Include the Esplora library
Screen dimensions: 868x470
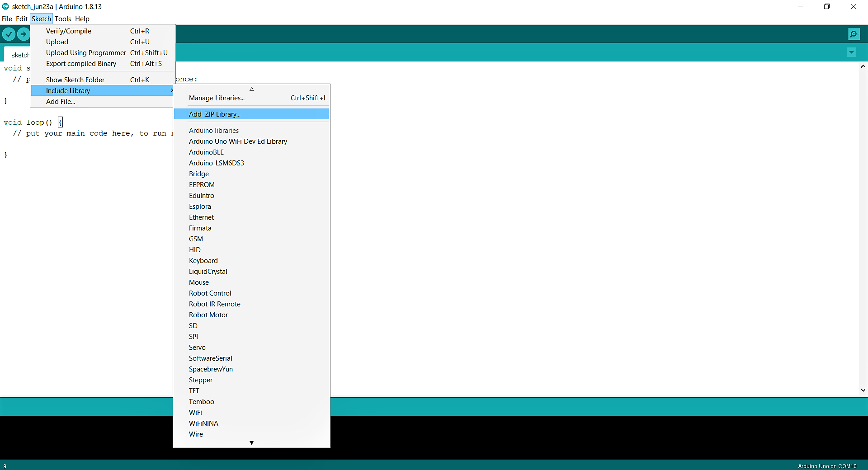251,207
